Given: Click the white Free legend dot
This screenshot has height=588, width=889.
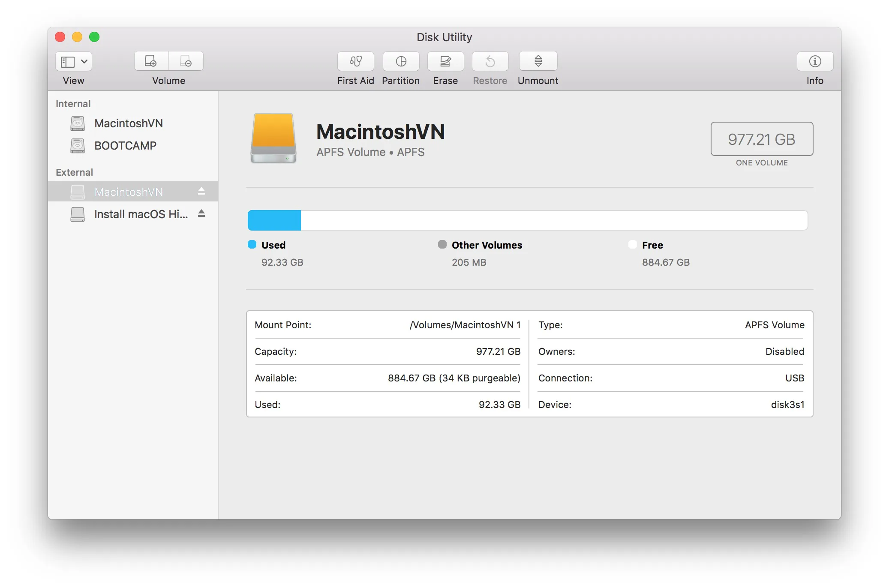Looking at the screenshot, I should pyautogui.click(x=633, y=244).
